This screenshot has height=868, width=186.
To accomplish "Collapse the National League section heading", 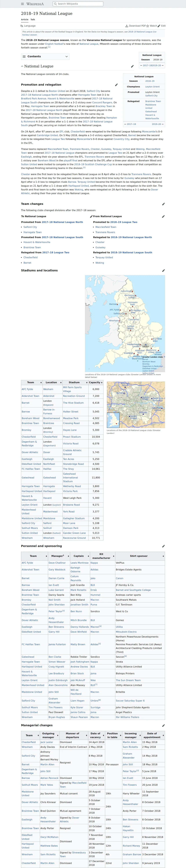I will [22, 66].
